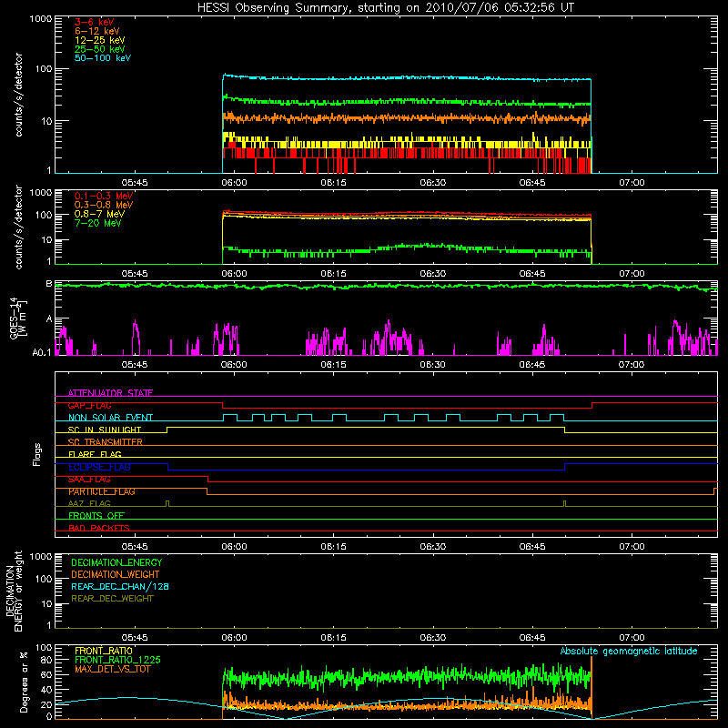The width and height of the screenshot is (728, 728).
Task: Pick the SC_IN_SUNLIGHT flag label
Action: tap(105, 430)
